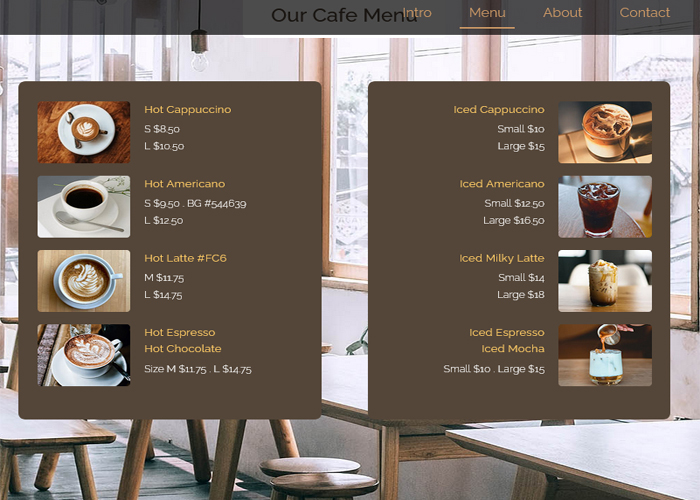Select the Iced Milky Latte thumbnail
The height and width of the screenshot is (500, 700).
coord(605,281)
